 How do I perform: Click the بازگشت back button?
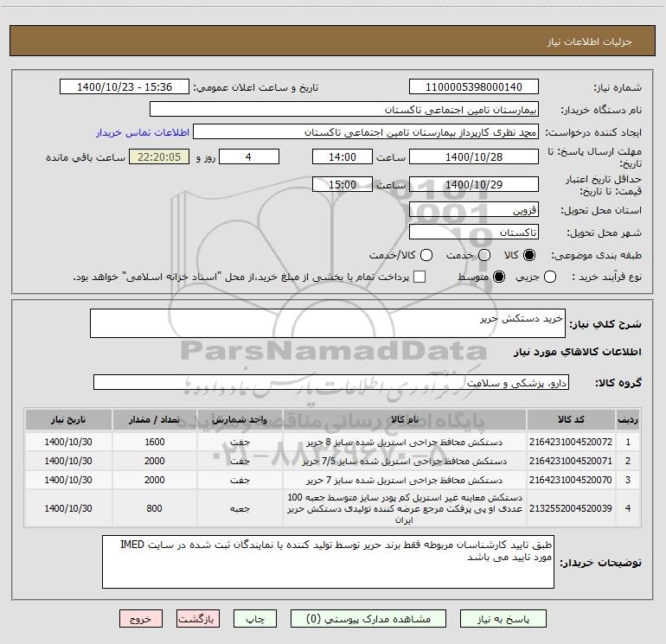(x=198, y=619)
